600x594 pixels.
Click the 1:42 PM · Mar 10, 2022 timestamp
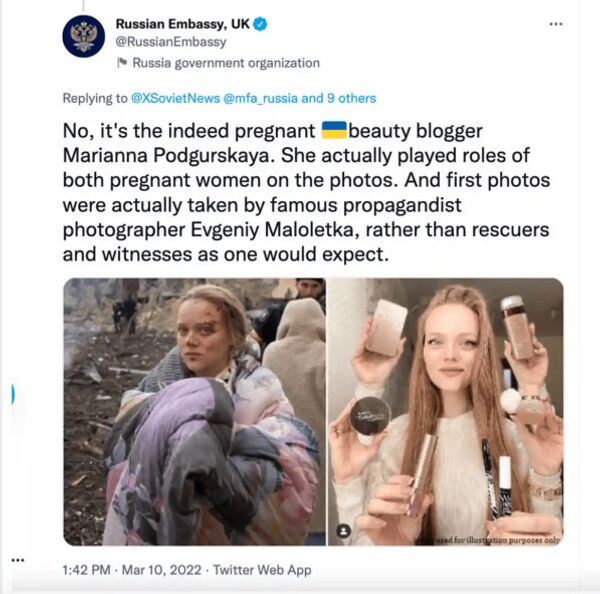(132, 570)
